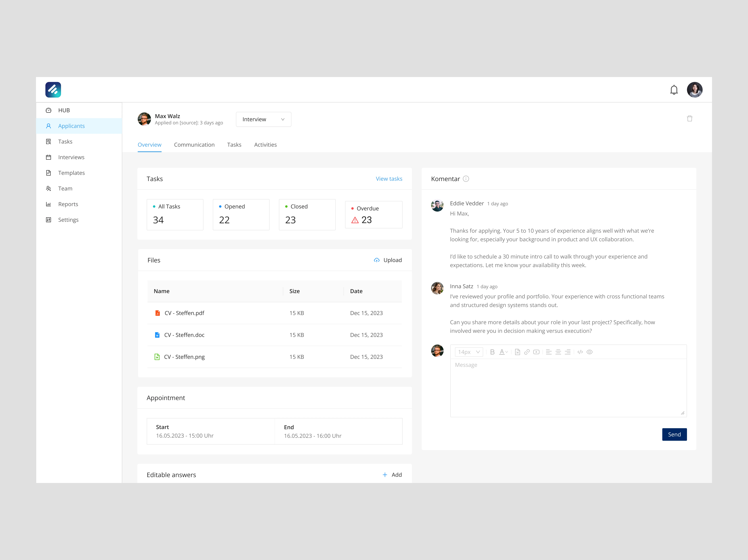Select the Templates sidebar icon
The image size is (748, 560).
tap(49, 173)
